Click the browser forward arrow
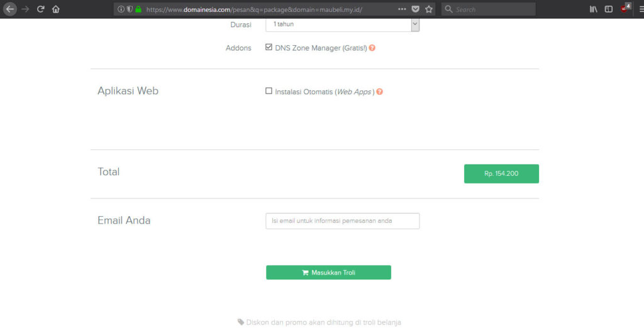 pos(25,9)
